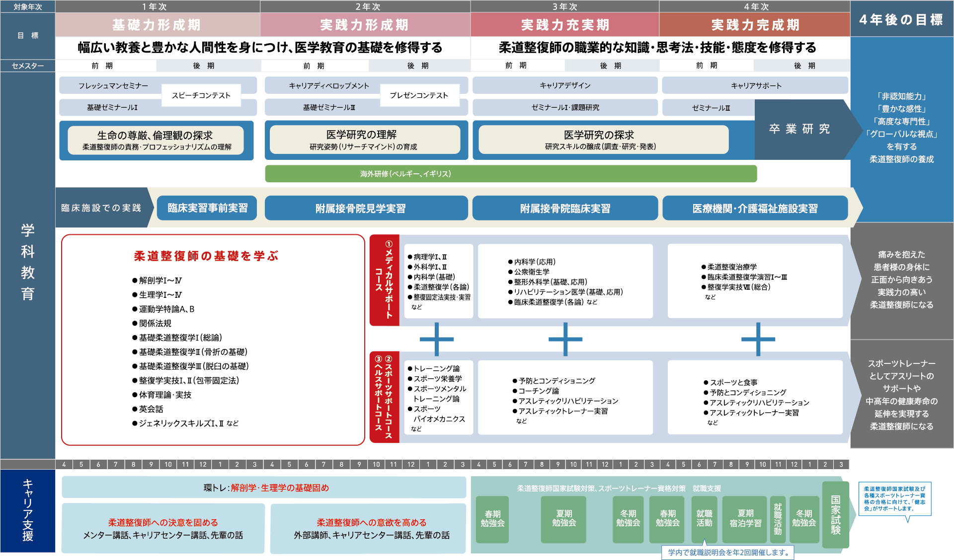Click 柔道整復師への意欲を高める box
Viewport: 954px width, 560px height.
(x=368, y=529)
